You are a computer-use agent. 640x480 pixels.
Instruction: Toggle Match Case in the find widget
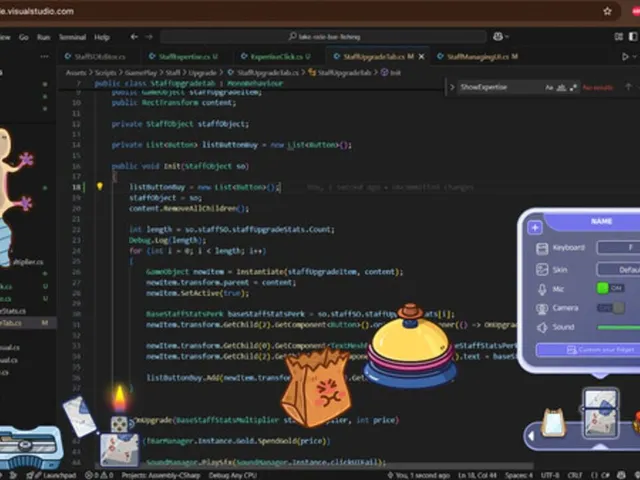[549, 87]
